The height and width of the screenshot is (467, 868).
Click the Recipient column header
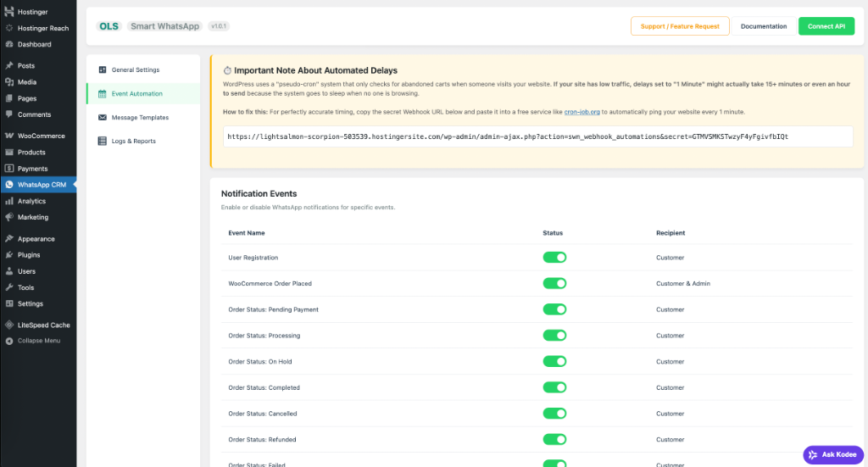670,233
